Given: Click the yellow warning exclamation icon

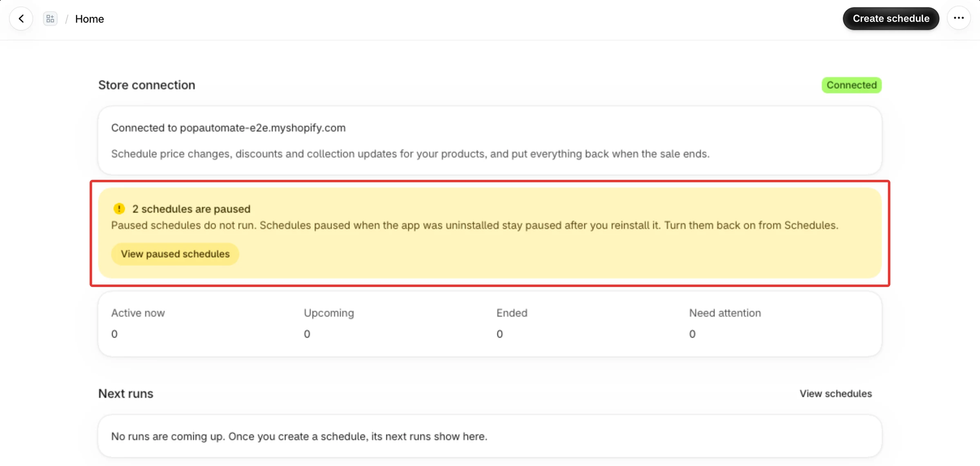Looking at the screenshot, I should pyautogui.click(x=119, y=209).
